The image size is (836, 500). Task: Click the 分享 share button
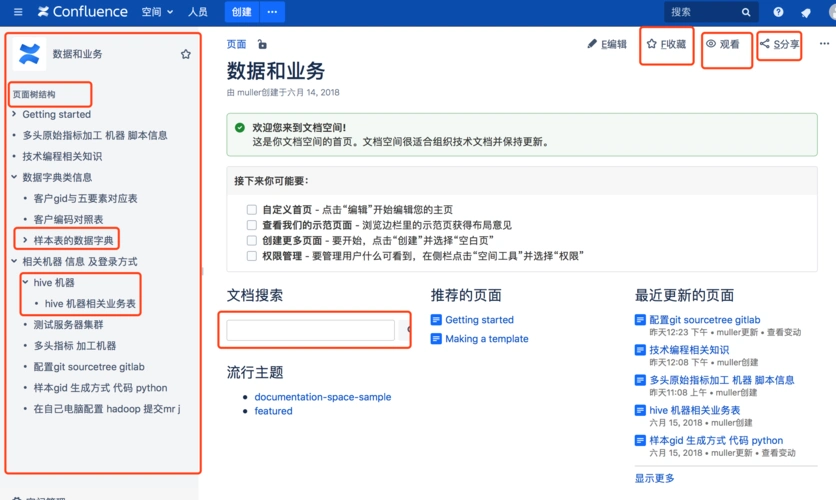click(x=779, y=44)
